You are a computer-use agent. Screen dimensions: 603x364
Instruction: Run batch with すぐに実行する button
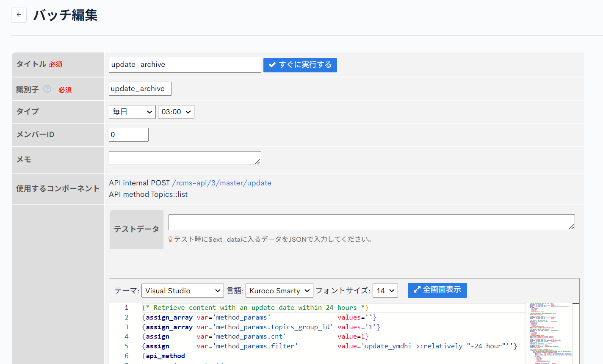(300, 65)
